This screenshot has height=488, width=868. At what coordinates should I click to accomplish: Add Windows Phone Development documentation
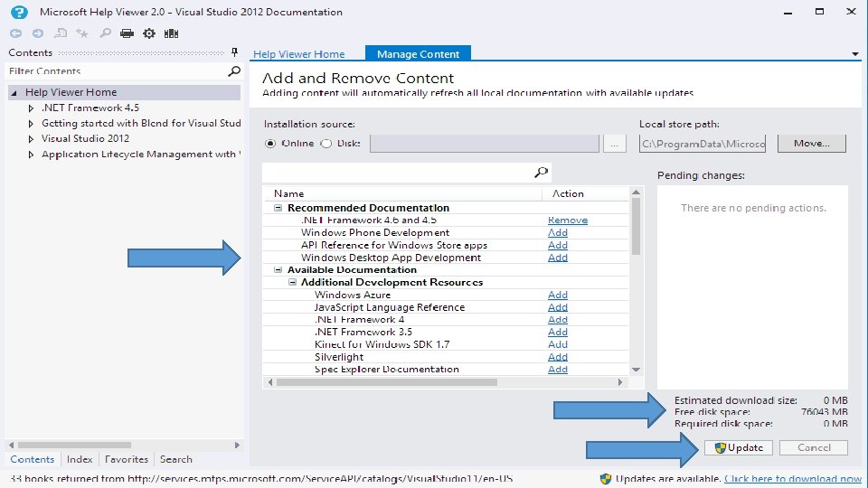click(558, 232)
